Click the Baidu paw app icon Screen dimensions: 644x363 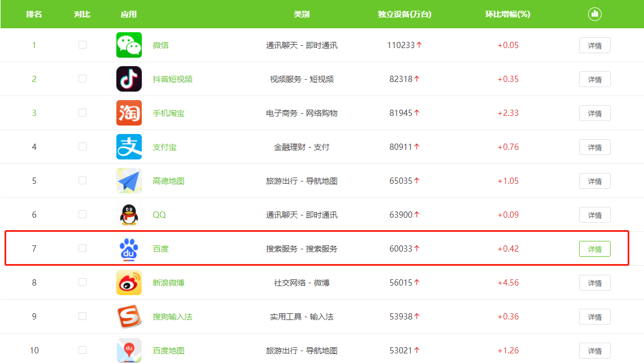[x=129, y=249]
